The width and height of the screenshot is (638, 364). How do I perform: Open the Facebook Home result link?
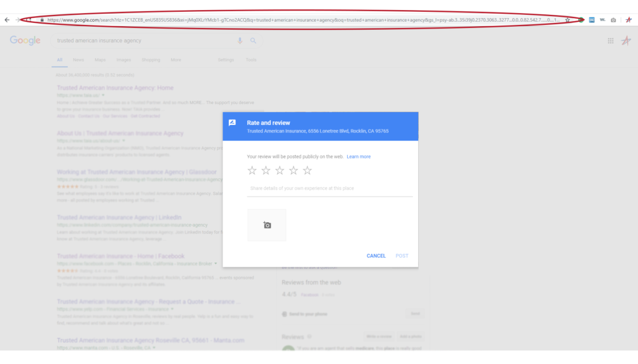(x=120, y=256)
